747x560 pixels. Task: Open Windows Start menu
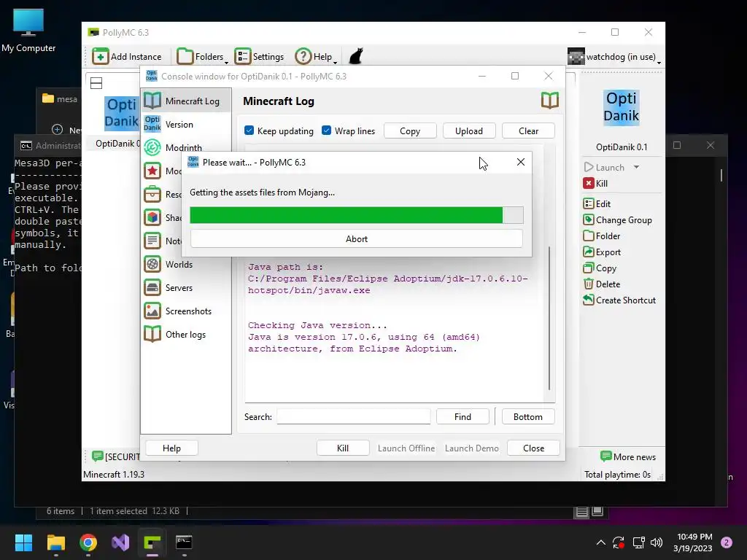(23, 542)
